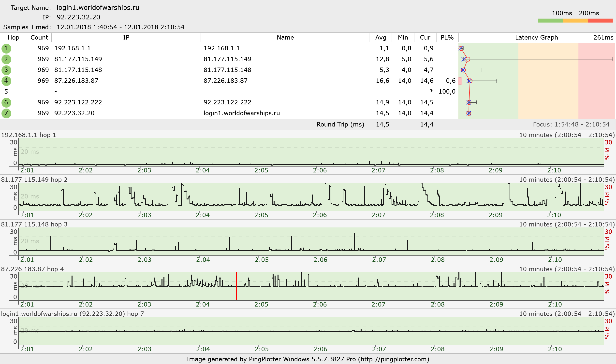
Task: Click the Hop column header
Action: [x=13, y=38]
